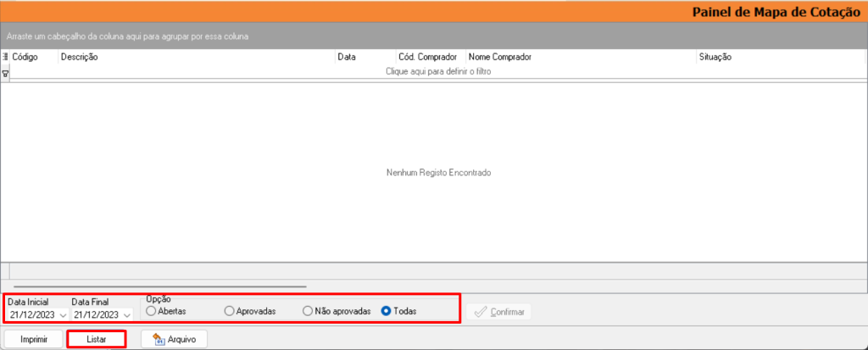
Task: Open the Data Final date dropdown arrow
Action: 127,315
